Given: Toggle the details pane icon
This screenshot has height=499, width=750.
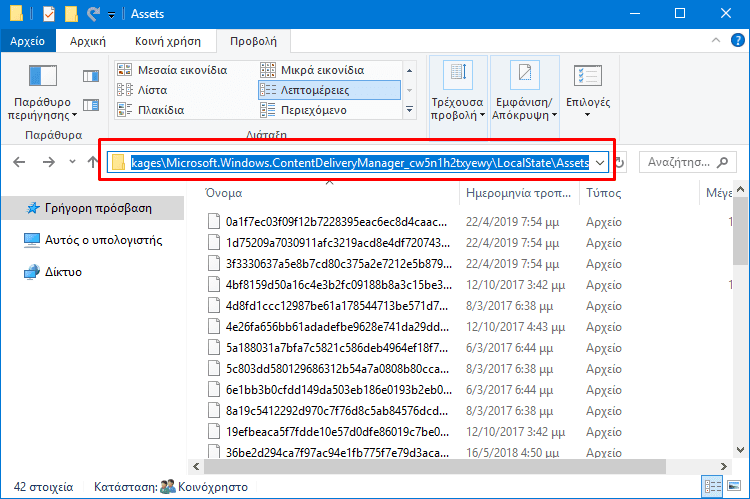Looking at the screenshot, I should tap(91, 105).
